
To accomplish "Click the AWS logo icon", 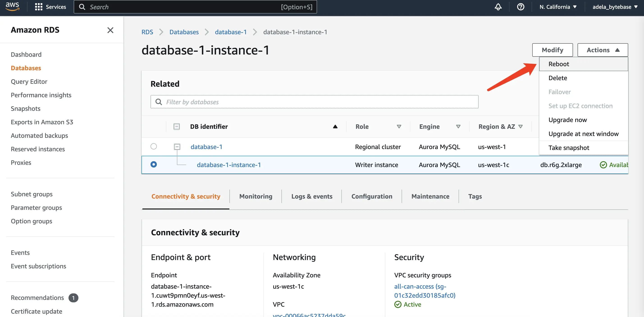I will (12, 7).
